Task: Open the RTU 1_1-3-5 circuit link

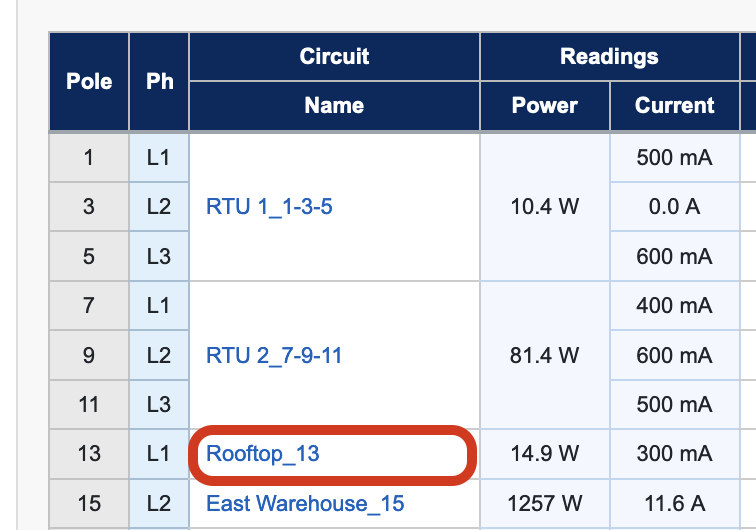Action: coord(269,208)
